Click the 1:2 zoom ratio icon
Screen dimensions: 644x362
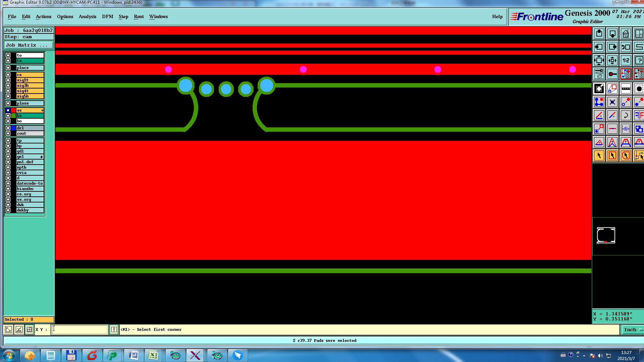626,60
